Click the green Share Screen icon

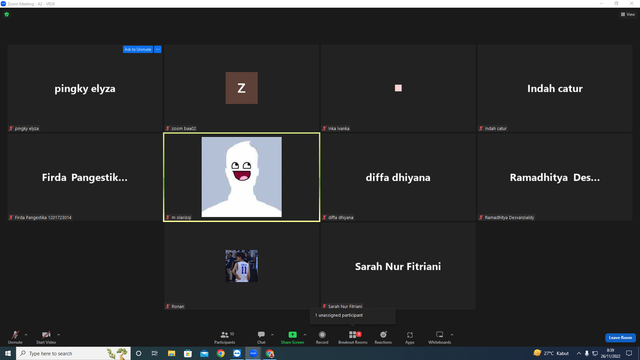(292, 334)
